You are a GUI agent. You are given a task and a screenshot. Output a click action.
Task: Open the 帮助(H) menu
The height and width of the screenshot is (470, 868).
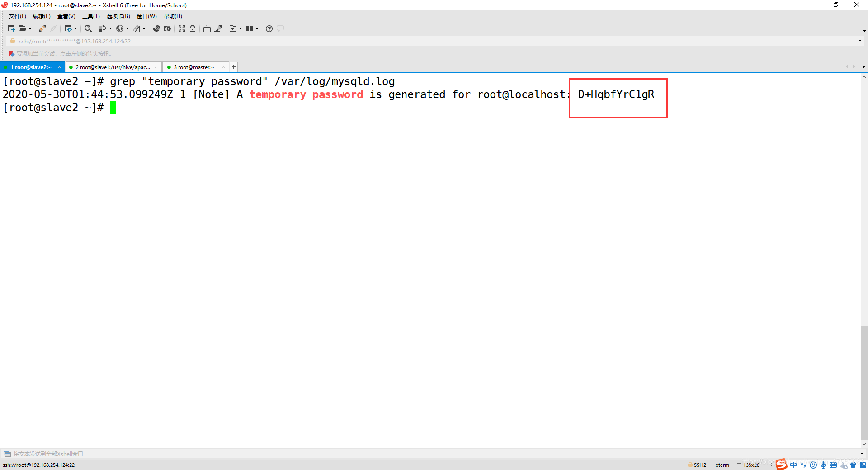(173, 16)
